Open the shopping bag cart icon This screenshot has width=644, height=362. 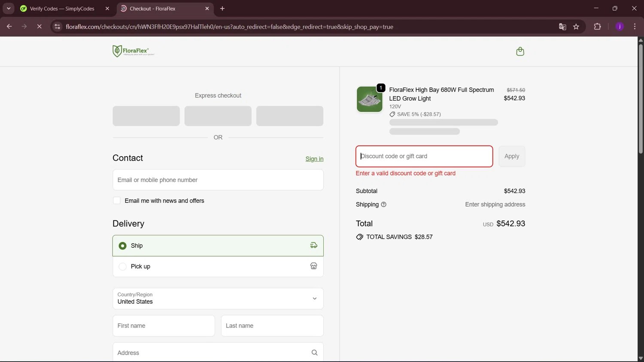click(x=520, y=51)
